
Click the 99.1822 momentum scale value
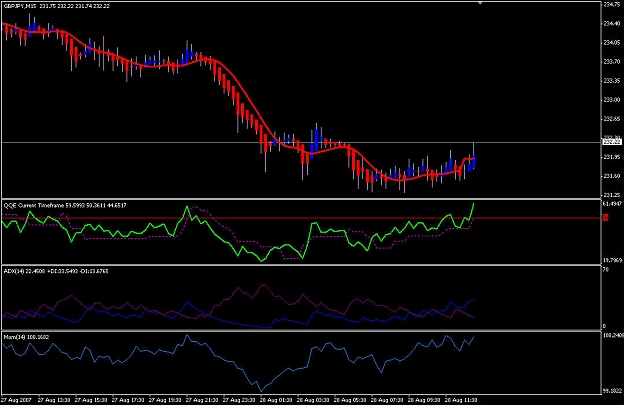[612, 391]
